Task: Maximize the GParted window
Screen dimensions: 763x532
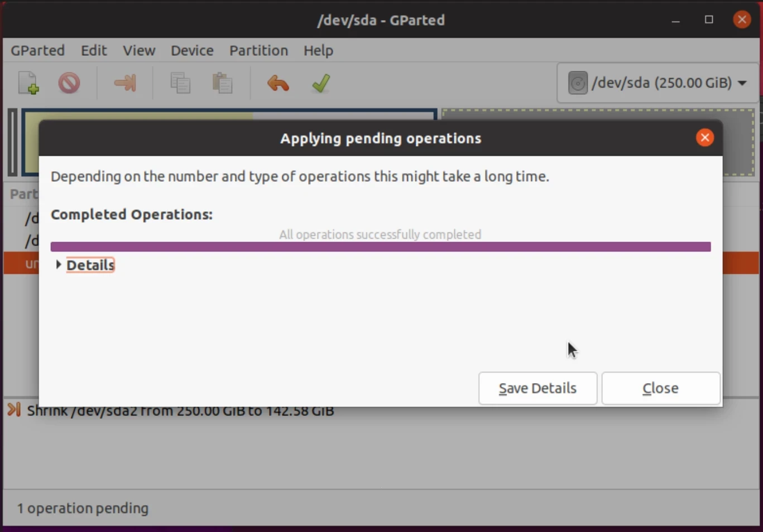Action: pyautogui.click(x=709, y=20)
